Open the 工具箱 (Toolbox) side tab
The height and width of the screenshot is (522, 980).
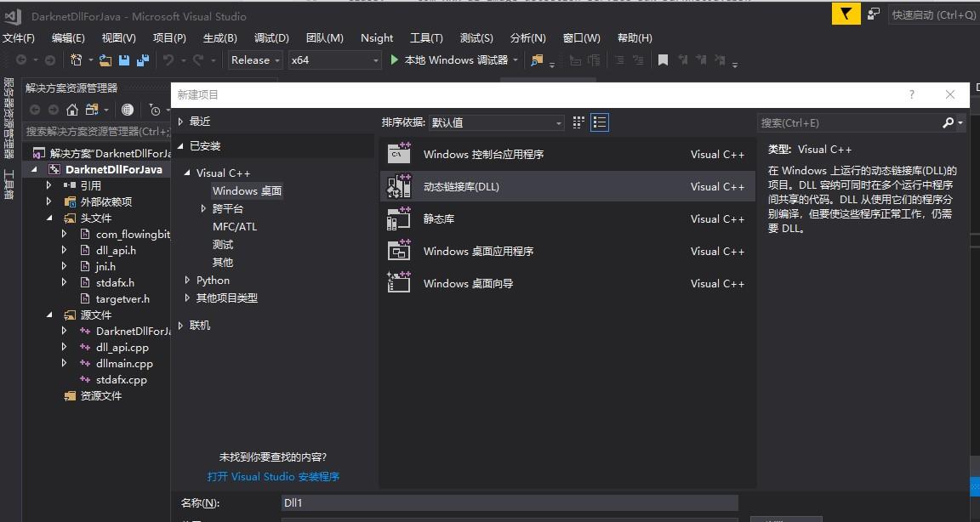click(9, 184)
